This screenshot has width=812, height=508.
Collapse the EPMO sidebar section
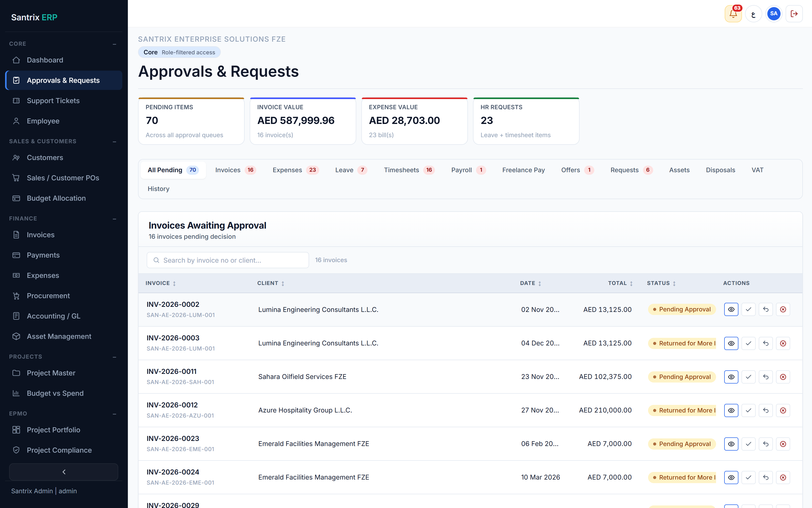[114, 414]
